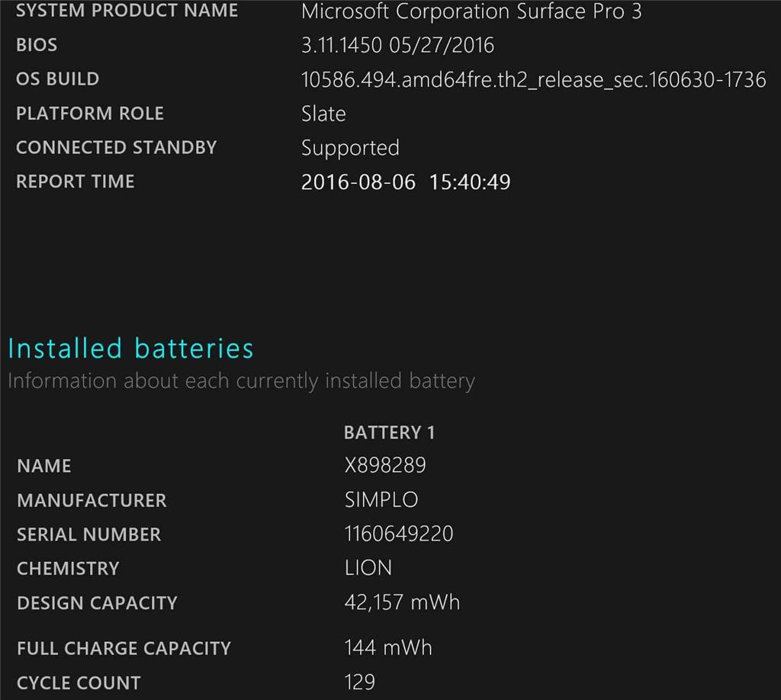Select the Slate platform role value
781x700 pixels.
[x=323, y=114]
